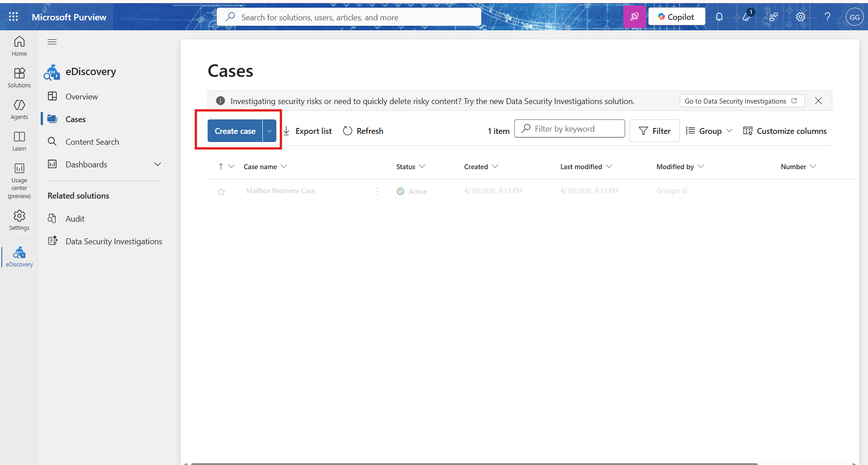Open Content Search menu item
Image resolution: width=868 pixels, height=465 pixels.
(x=92, y=142)
